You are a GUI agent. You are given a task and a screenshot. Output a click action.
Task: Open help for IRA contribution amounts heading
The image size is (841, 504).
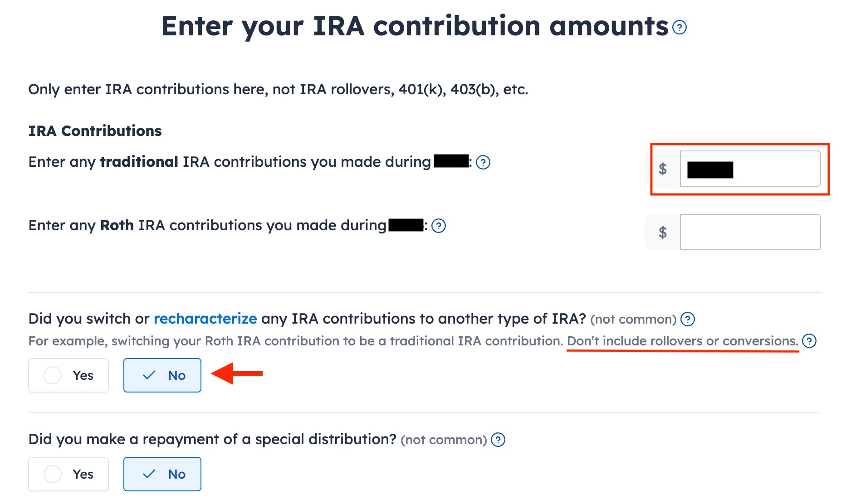pyautogui.click(x=679, y=27)
